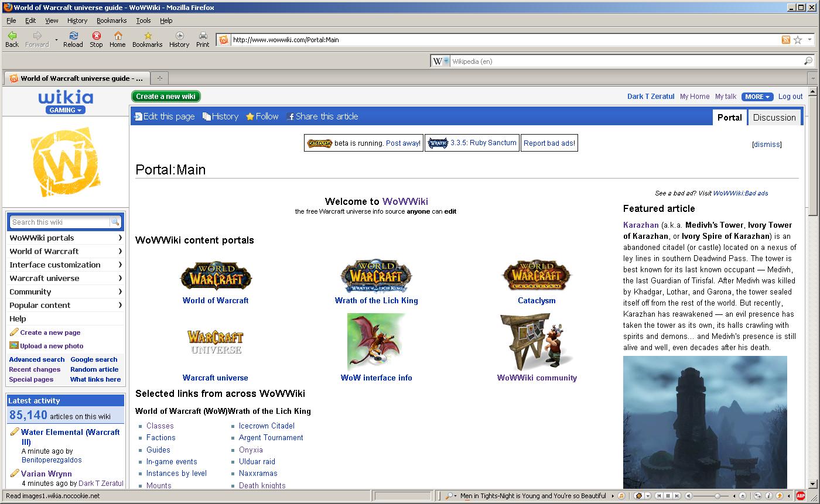The image size is (820, 504).
Task: Expand the Popular content sidebar menu
Action: tap(66, 305)
